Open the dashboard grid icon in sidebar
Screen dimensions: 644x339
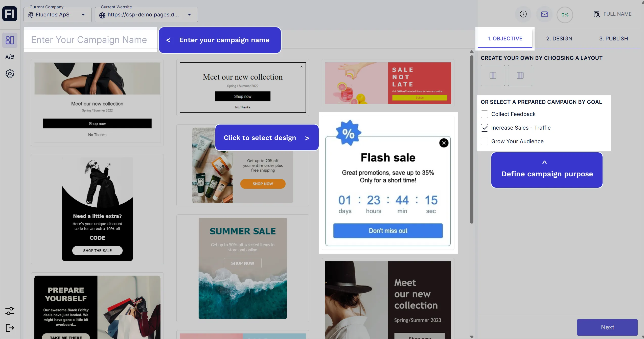click(x=10, y=40)
